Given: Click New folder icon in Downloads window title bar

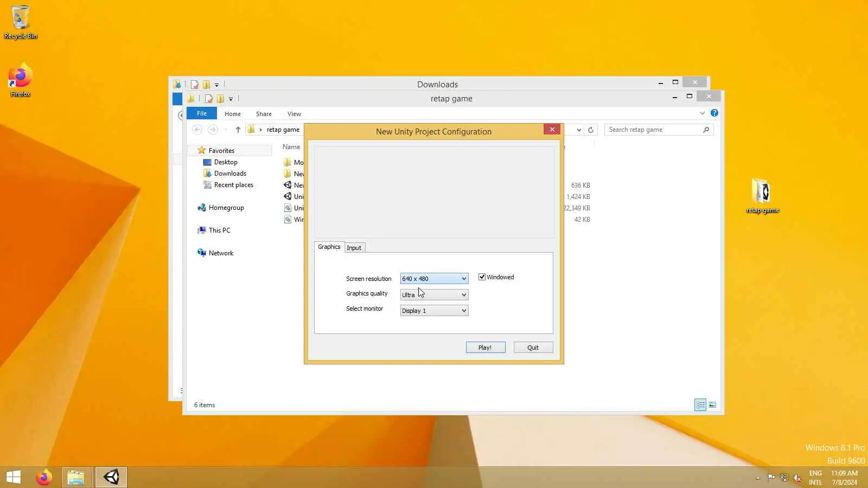Looking at the screenshot, I should 206,85.
